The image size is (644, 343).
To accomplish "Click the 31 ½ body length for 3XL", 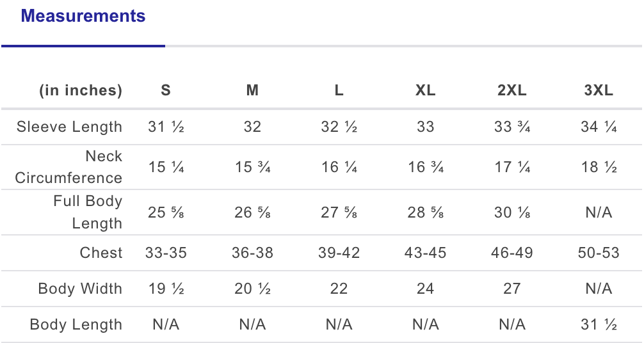I will point(599,325).
